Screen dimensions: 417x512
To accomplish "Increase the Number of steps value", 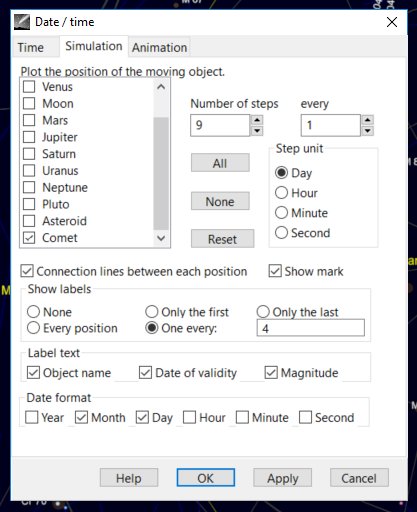I will [x=257, y=120].
